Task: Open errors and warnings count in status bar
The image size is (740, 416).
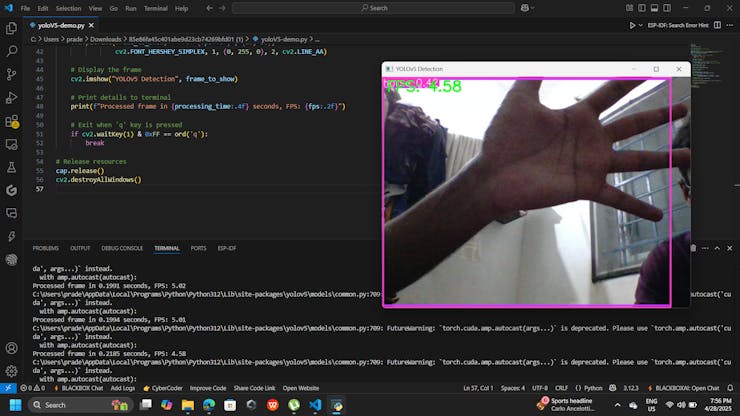Action: pyautogui.click(x=33, y=388)
